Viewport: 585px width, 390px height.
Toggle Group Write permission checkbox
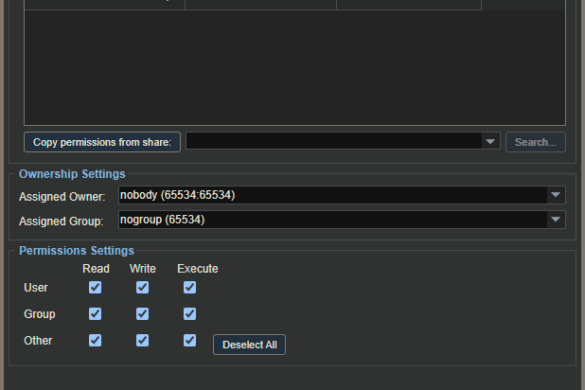[143, 314]
